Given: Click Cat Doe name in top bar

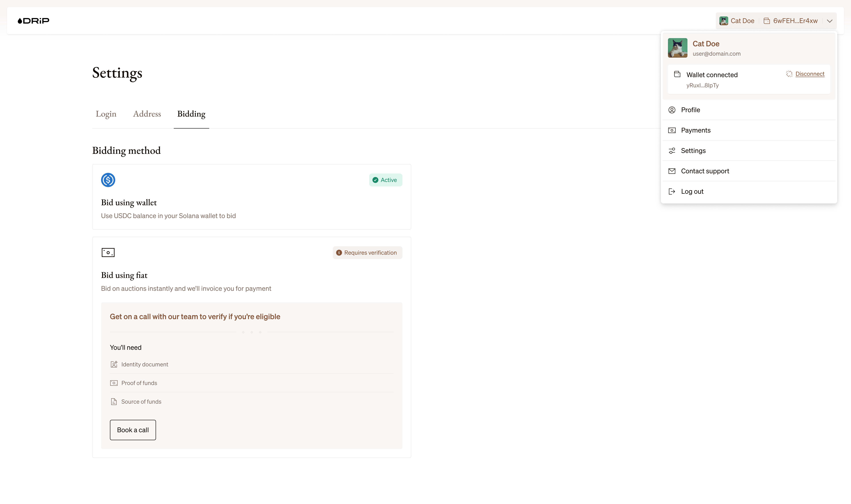Looking at the screenshot, I should pyautogui.click(x=742, y=21).
